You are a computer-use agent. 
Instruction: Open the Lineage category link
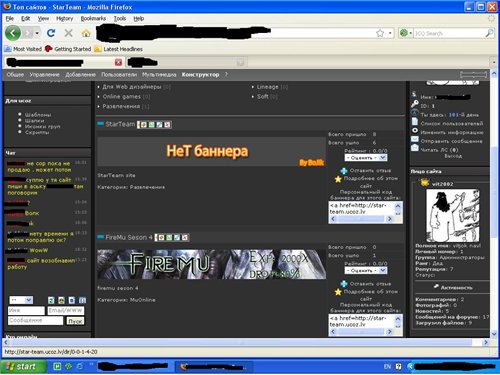pyautogui.click(x=267, y=87)
